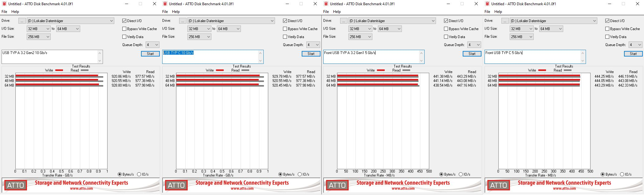Open Help menu in Front USB TYP A window

click(337, 12)
